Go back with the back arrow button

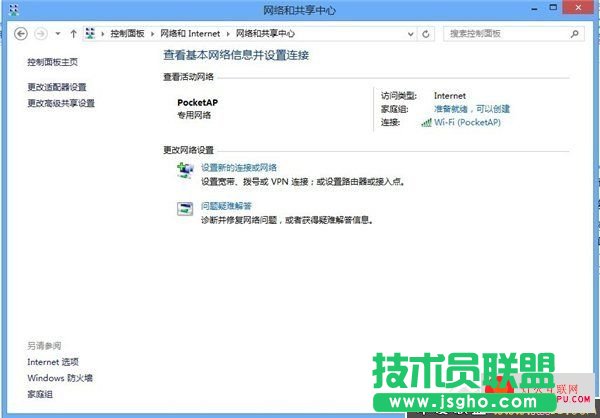(x=21, y=34)
